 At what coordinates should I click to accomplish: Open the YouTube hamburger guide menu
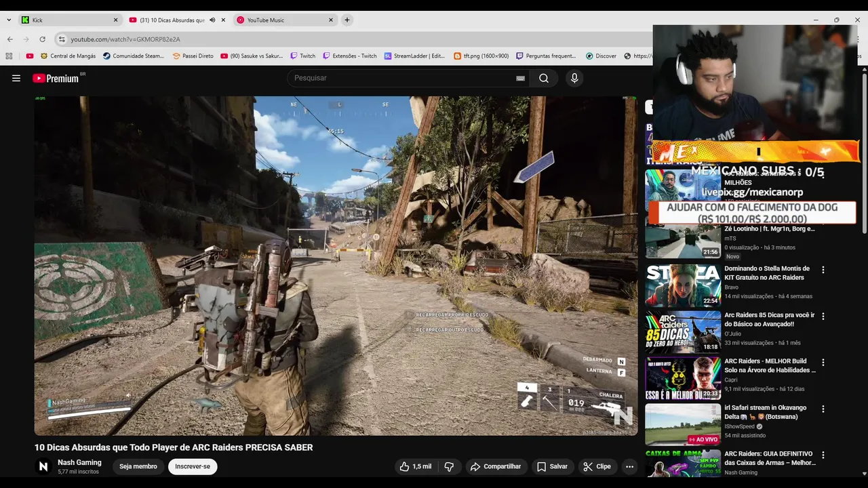click(16, 78)
